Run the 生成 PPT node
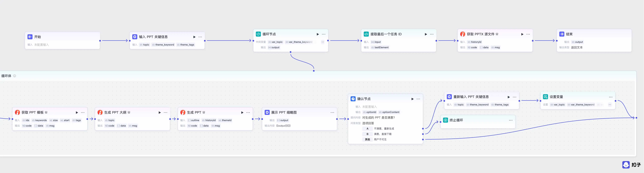Viewport: 644px width, 173px height. coord(242,113)
